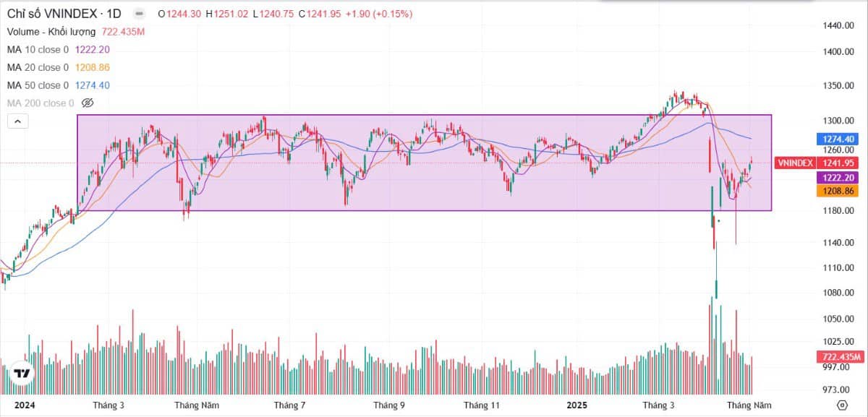This screenshot has height=417, width=868.
Task: Click the blue 1274.40 MA price tag
Action: [838, 139]
